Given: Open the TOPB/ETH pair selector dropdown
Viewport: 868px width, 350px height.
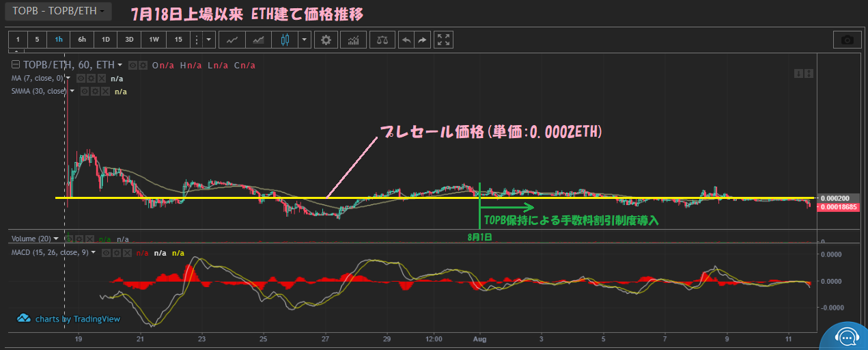Looking at the screenshot, I should (59, 12).
